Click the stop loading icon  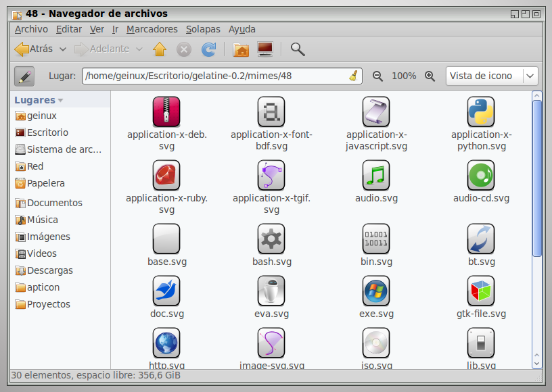click(x=184, y=49)
